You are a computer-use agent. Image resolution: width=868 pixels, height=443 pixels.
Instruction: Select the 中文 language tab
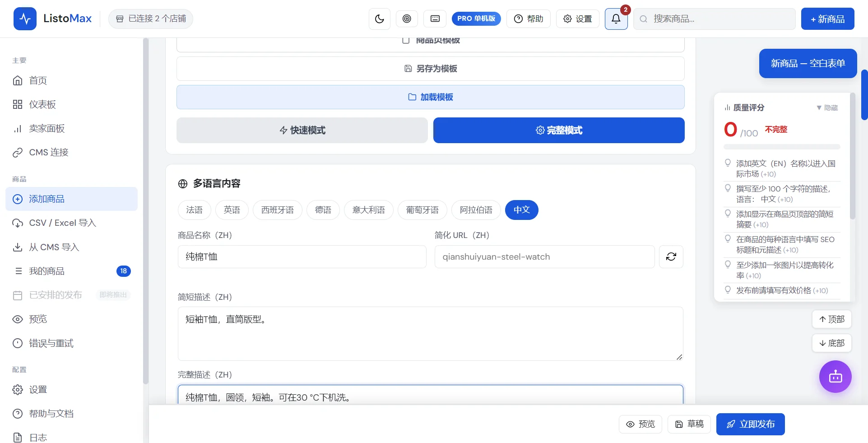pos(521,210)
